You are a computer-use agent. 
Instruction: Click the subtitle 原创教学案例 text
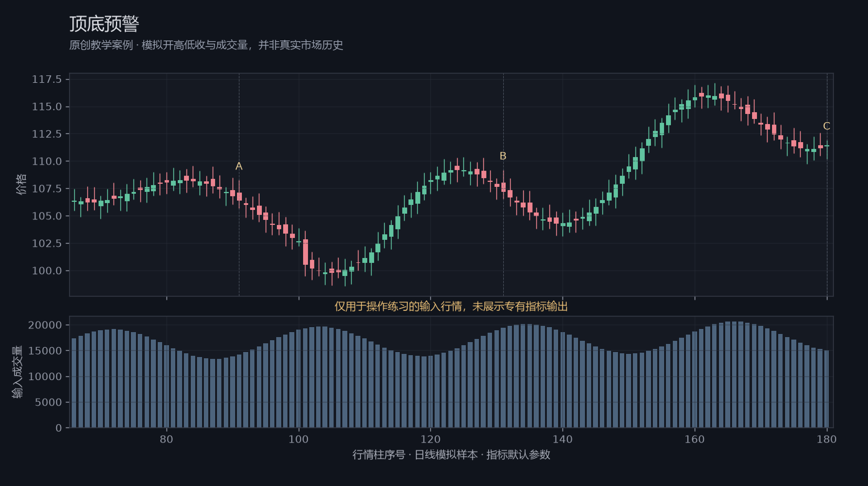(101, 45)
